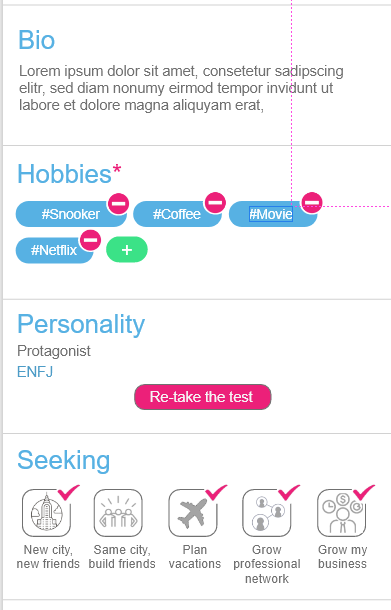Select the Same city, build friends icon
Viewport: 391px width, 610px height.
click(118, 513)
